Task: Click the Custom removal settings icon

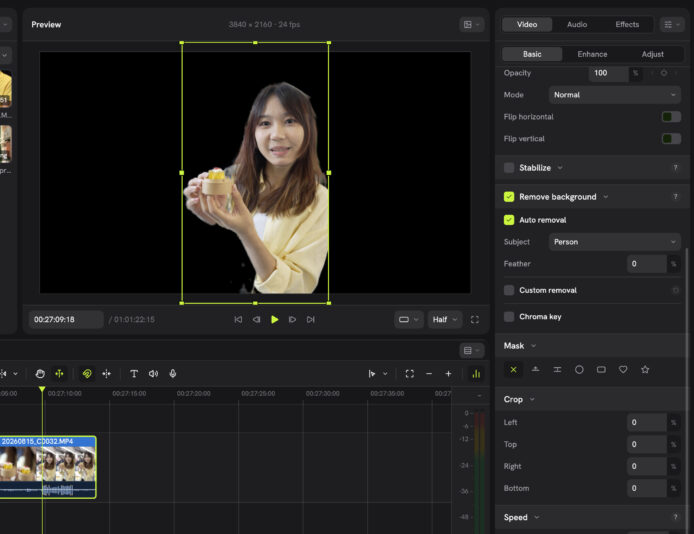Action: pyautogui.click(x=675, y=290)
